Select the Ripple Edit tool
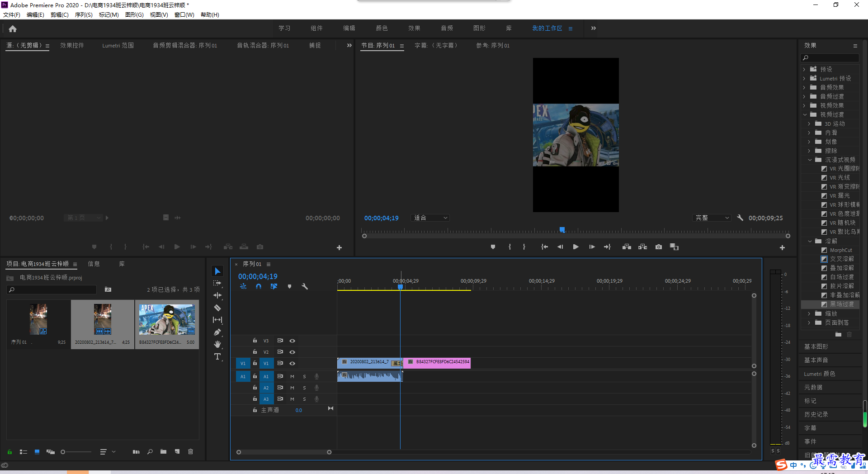Image resolution: width=868 pixels, height=474 pixels. point(217,295)
